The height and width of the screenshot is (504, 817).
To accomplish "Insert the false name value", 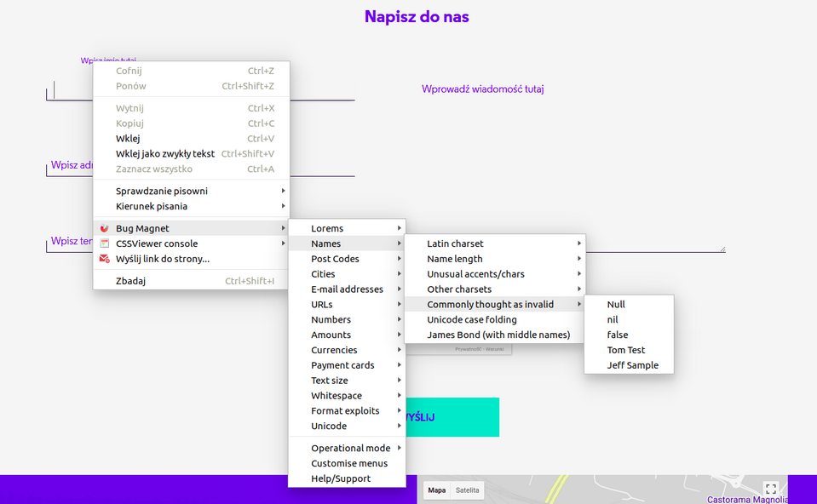I will pyautogui.click(x=629, y=335).
